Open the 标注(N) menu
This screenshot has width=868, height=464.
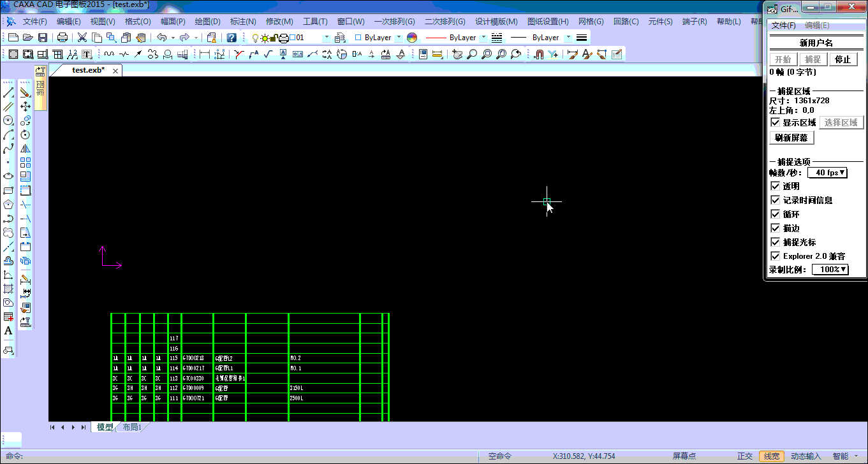point(242,22)
